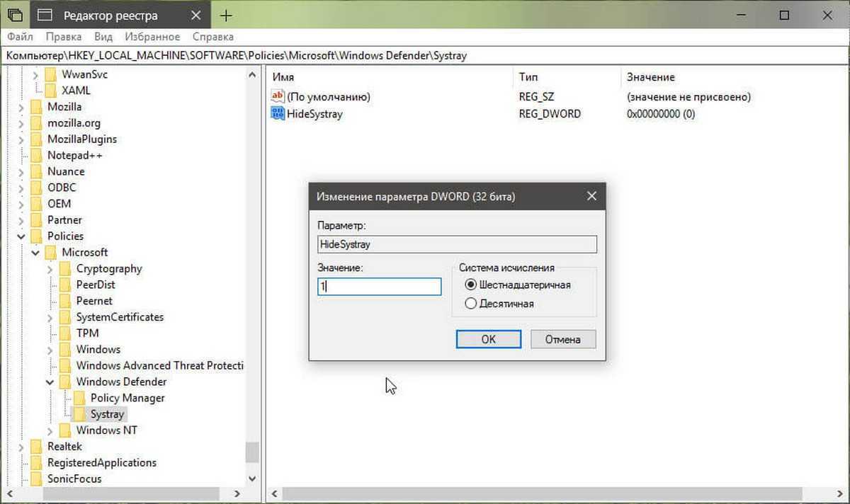The width and height of the screenshot is (850, 504).
Task: Click the Windows Defender folder icon
Action: [65, 382]
